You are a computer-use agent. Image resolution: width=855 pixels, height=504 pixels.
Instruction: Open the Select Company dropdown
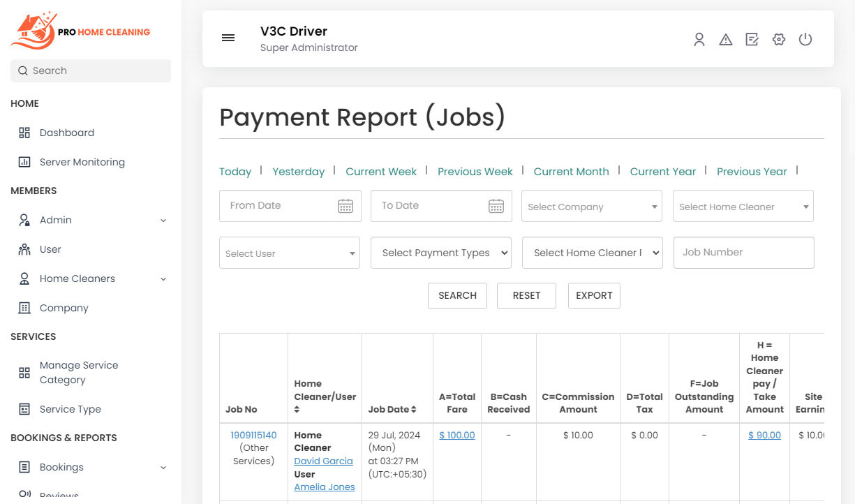pyautogui.click(x=591, y=206)
